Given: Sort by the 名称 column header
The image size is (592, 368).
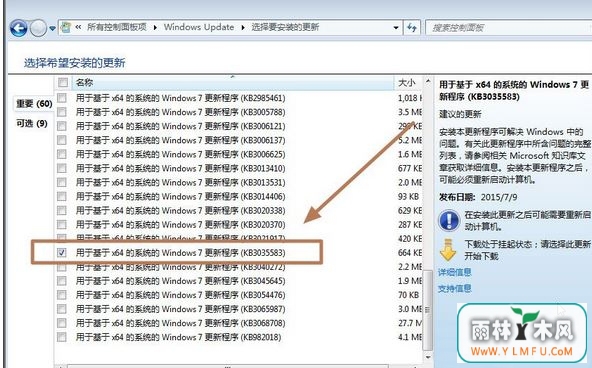Looking at the screenshot, I should coord(232,82).
